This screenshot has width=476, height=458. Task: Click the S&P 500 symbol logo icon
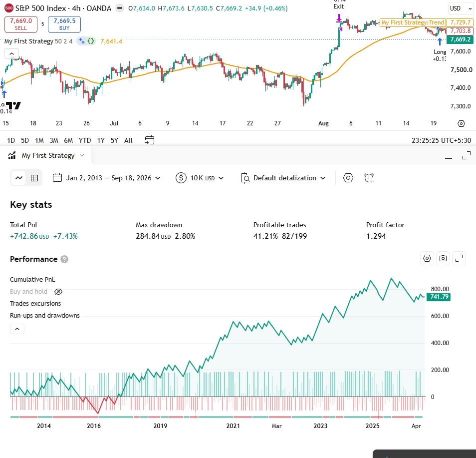[x=9, y=8]
